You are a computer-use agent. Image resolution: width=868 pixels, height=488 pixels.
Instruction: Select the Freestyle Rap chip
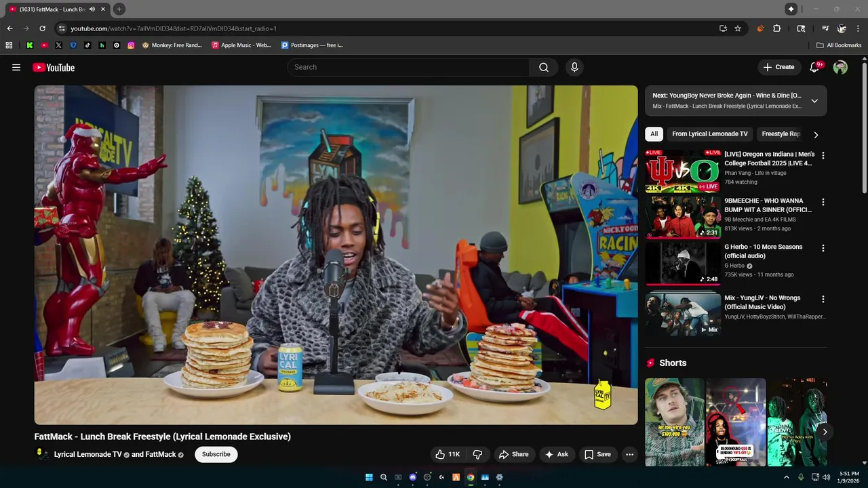click(781, 134)
